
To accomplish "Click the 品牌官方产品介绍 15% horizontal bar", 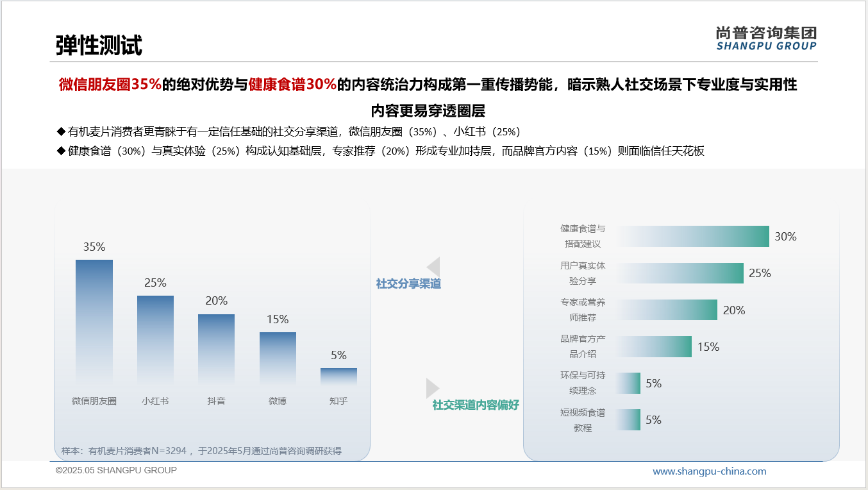I will tap(654, 346).
